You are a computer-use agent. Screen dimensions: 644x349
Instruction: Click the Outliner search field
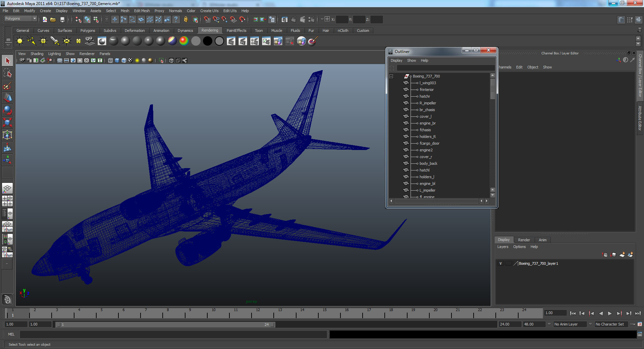(446, 68)
